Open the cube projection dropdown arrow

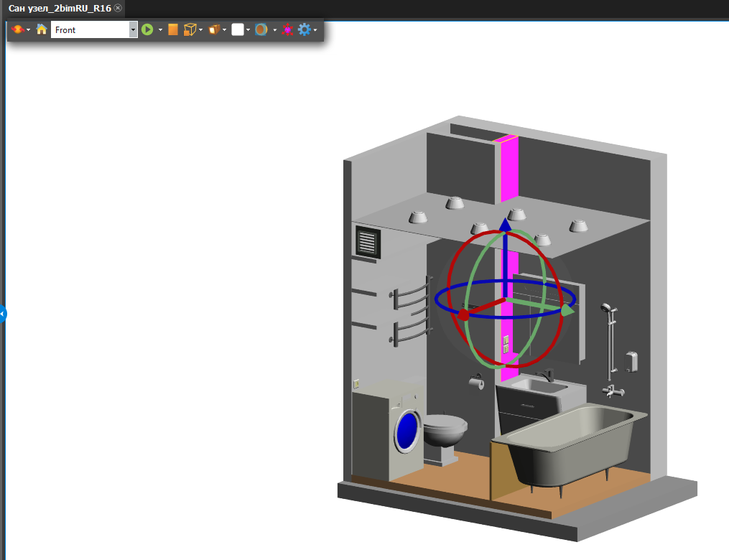pyautogui.click(x=201, y=30)
